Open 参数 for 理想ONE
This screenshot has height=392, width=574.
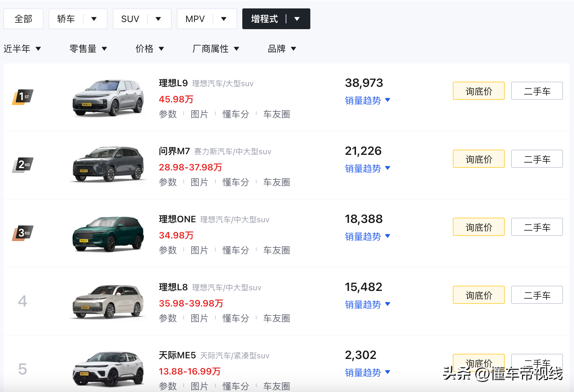click(x=168, y=250)
